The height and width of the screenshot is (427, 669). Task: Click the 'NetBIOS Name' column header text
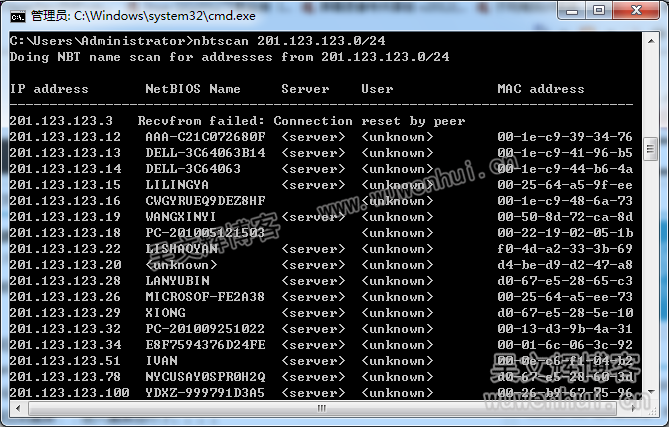[x=193, y=89]
